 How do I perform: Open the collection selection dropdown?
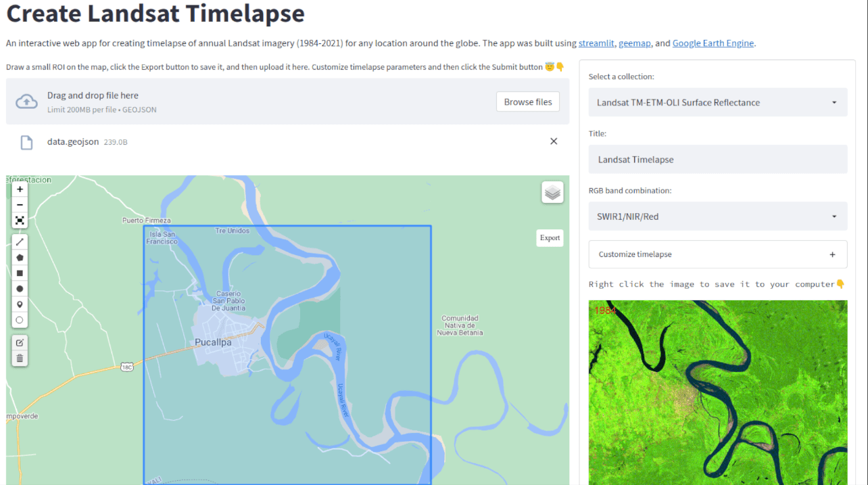[718, 102]
